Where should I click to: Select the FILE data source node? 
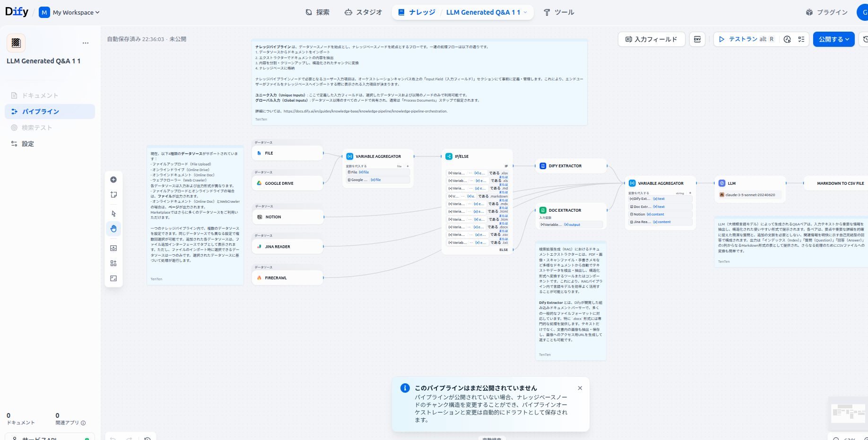[287, 153]
